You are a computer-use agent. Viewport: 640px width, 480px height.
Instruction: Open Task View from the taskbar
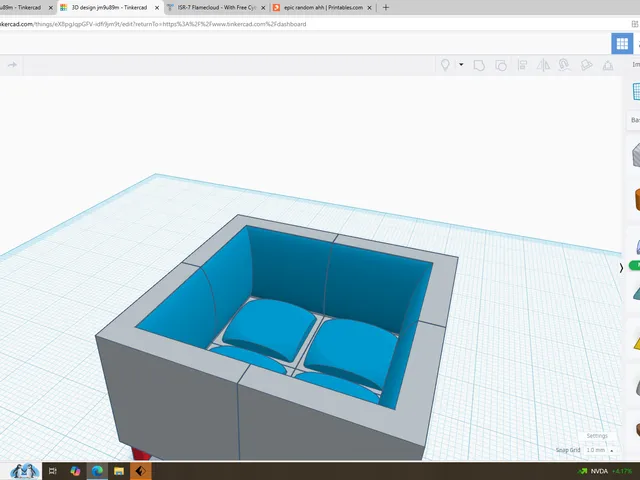click(53, 471)
